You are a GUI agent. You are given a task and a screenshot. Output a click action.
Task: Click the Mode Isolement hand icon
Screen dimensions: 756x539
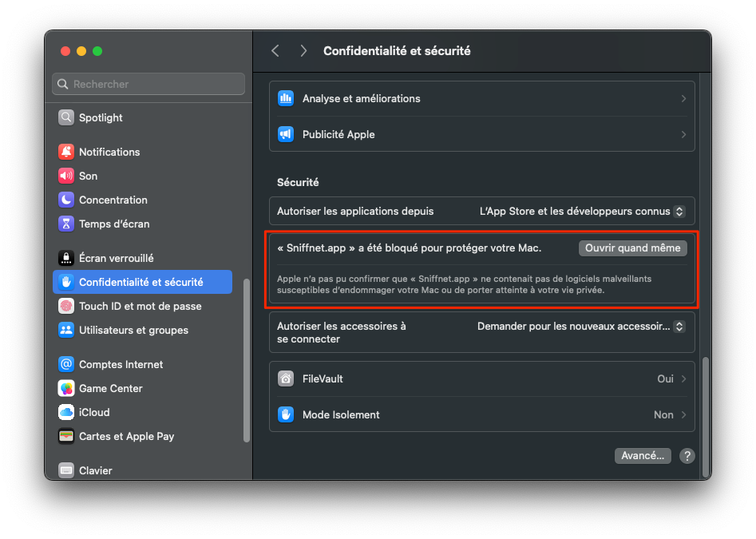coord(286,414)
